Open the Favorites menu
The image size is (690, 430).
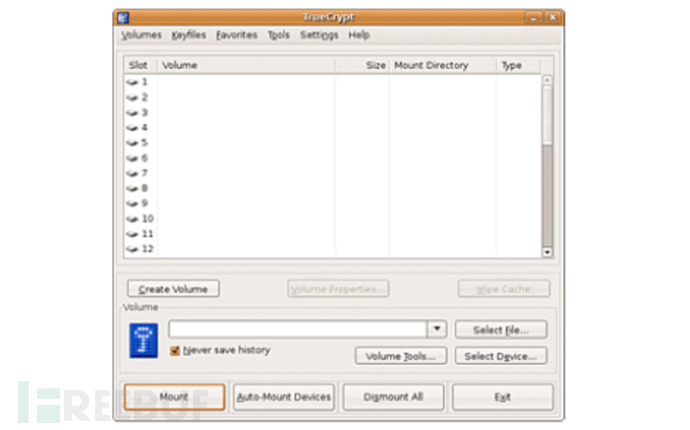[236, 35]
